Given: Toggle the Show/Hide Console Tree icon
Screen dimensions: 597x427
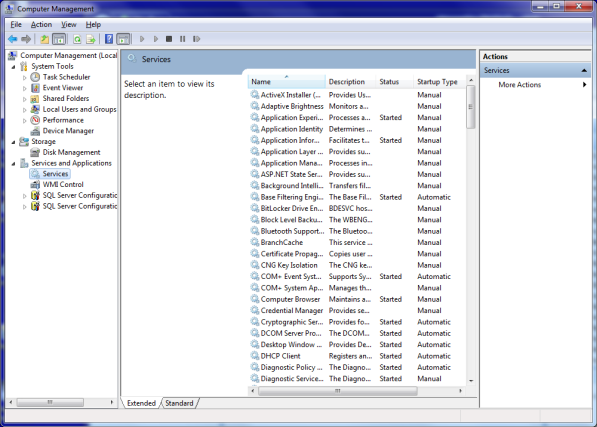Looking at the screenshot, I should [59, 39].
